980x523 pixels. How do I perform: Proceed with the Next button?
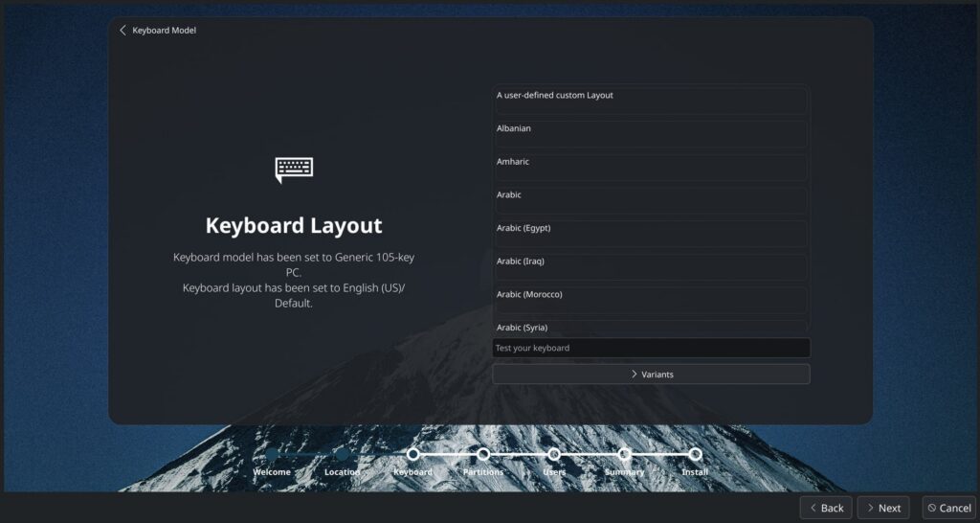click(x=883, y=508)
